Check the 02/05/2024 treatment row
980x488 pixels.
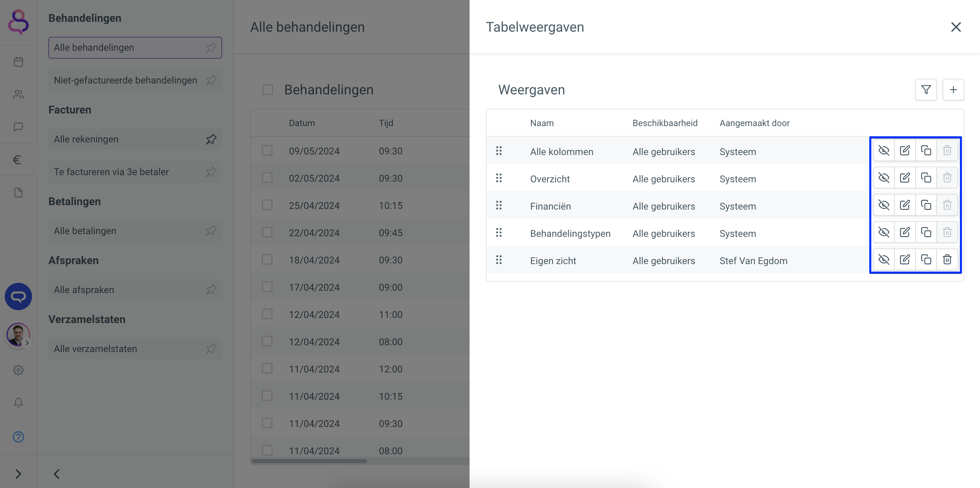click(x=267, y=178)
